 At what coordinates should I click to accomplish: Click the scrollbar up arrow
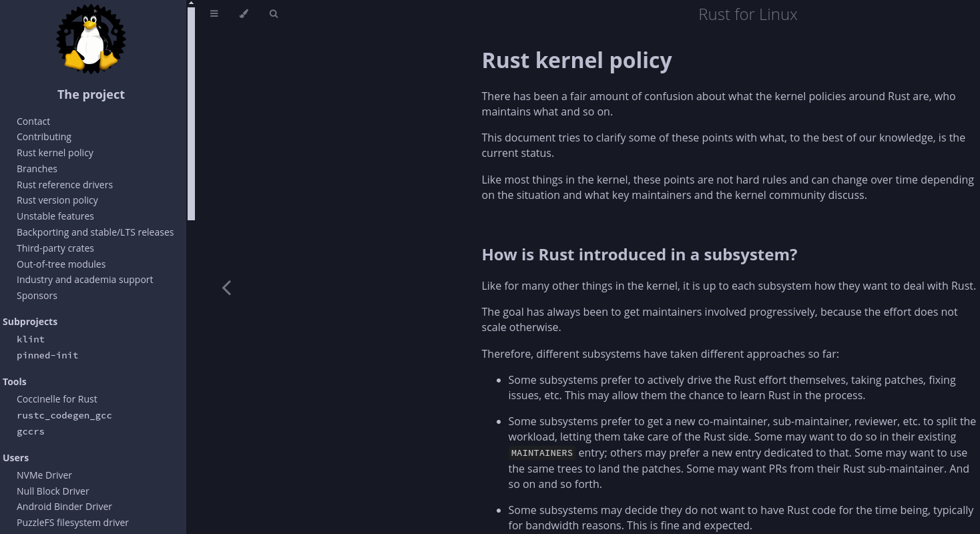pos(191,3)
